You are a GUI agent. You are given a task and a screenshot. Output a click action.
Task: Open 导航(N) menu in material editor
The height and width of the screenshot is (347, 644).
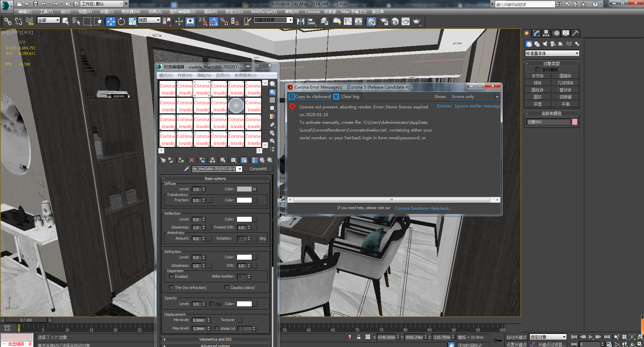(x=204, y=76)
